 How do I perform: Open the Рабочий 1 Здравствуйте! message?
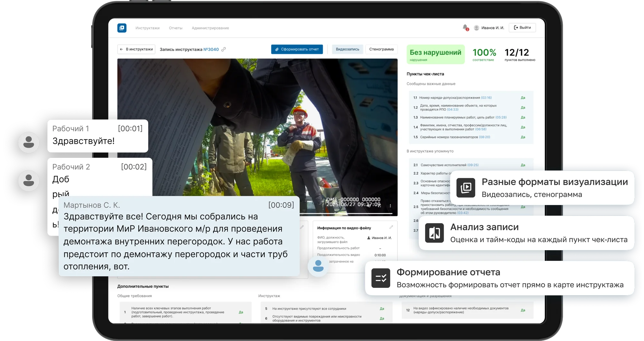98,136
